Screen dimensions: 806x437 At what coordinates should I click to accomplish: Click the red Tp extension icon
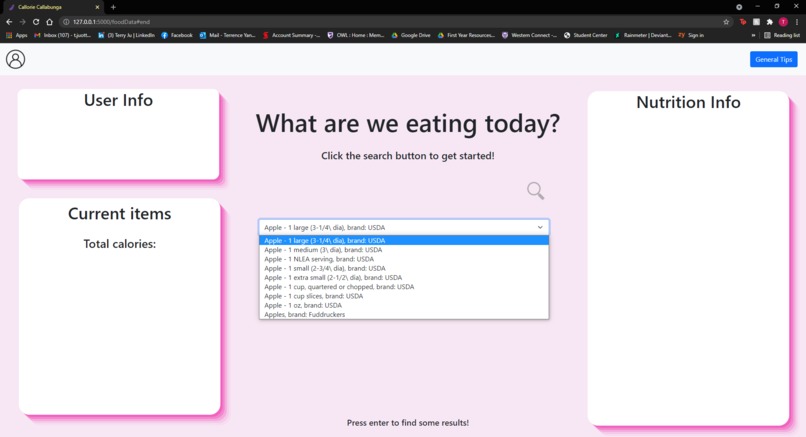(x=743, y=22)
